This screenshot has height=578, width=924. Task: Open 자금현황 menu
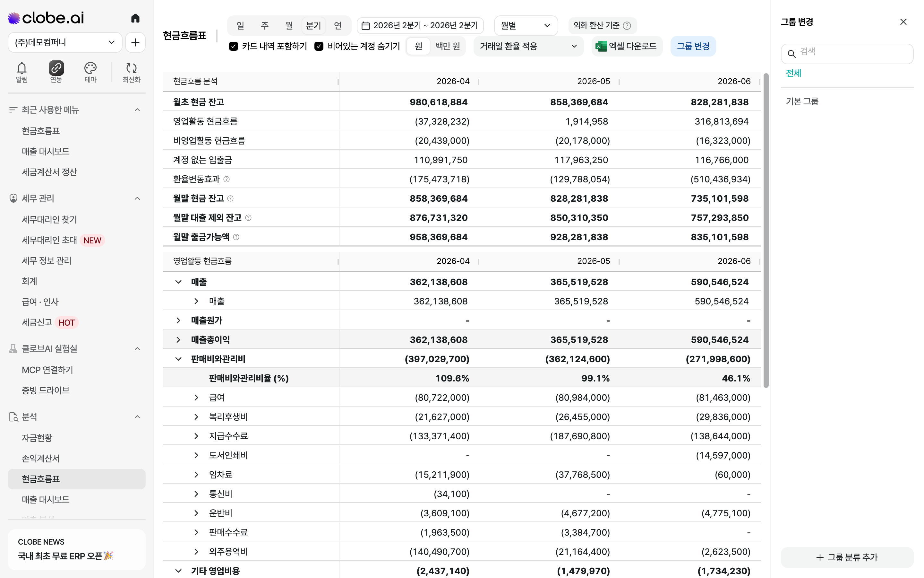pos(37,438)
